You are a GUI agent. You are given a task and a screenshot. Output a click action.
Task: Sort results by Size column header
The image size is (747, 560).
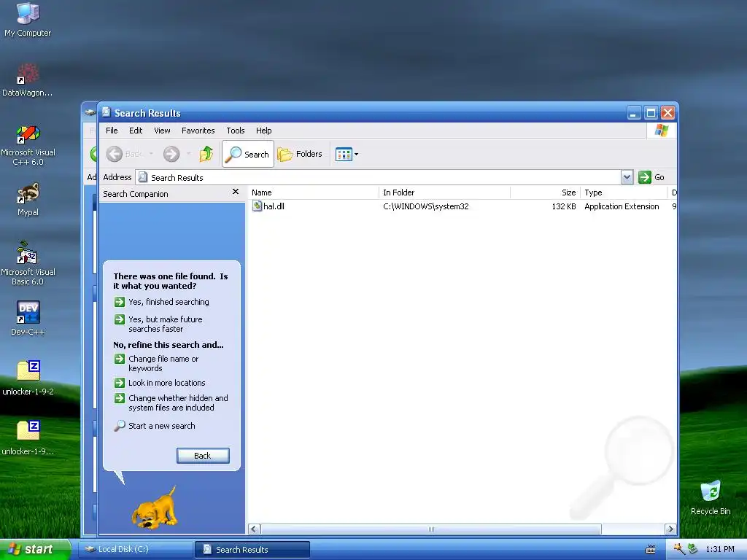544,192
